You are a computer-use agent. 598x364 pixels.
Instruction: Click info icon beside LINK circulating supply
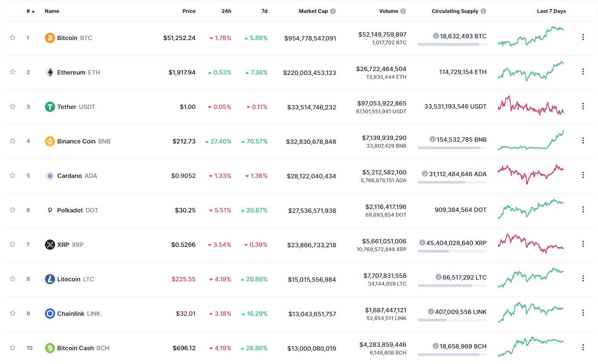coord(431,312)
